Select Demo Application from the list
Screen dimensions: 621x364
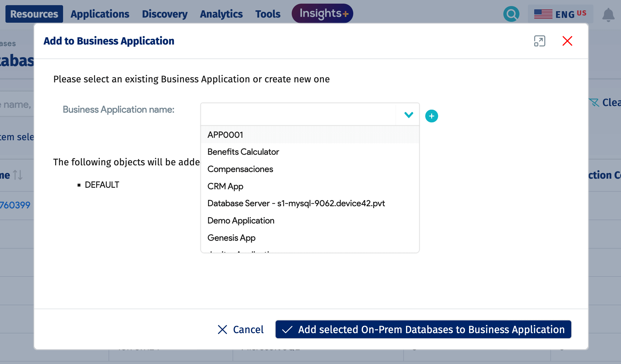point(240,220)
